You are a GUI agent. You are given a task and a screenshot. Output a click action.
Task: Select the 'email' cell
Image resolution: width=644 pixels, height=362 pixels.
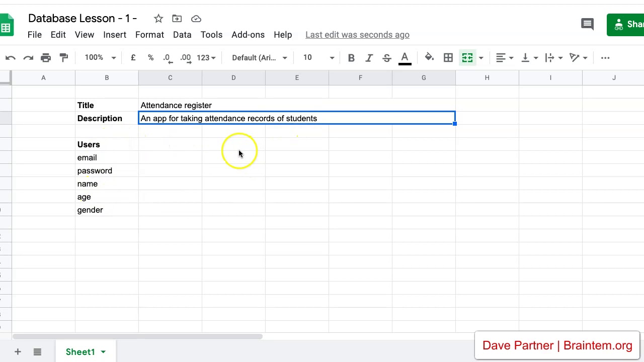point(107,157)
